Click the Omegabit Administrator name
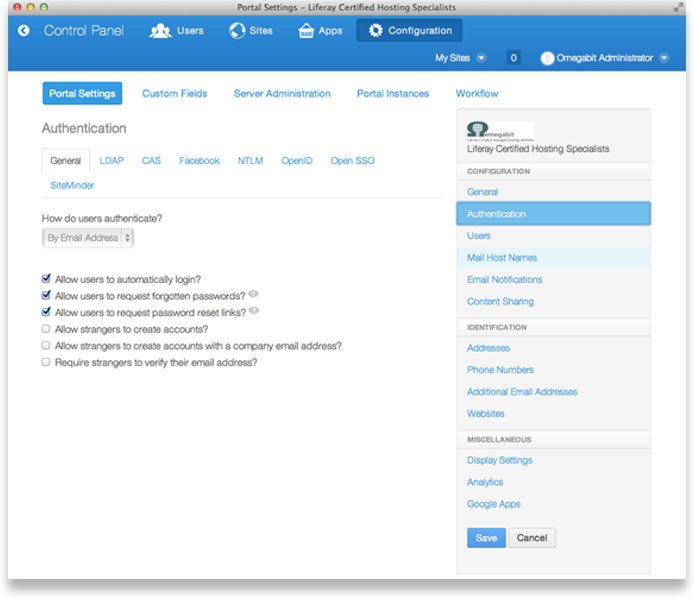 [605, 58]
